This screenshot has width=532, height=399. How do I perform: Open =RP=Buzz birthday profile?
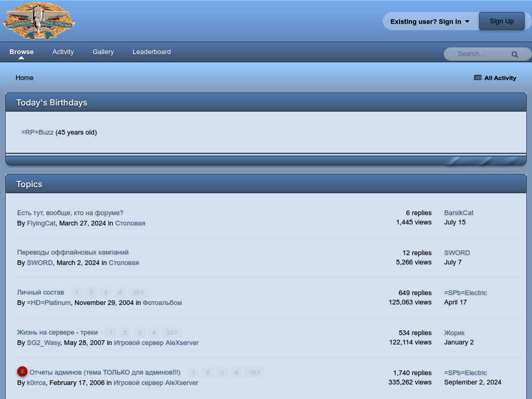tap(37, 132)
